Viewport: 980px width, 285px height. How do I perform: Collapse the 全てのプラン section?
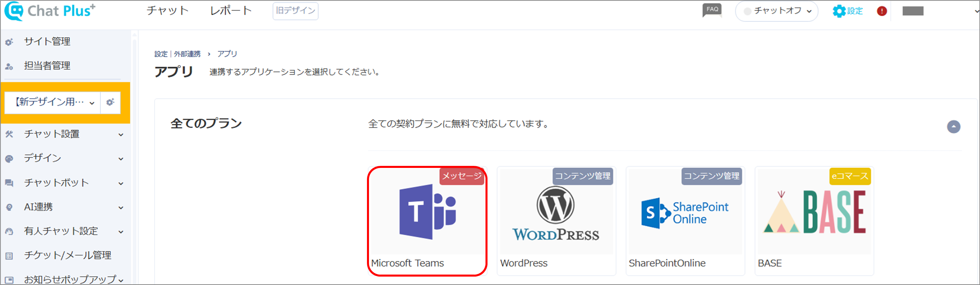coord(953,127)
